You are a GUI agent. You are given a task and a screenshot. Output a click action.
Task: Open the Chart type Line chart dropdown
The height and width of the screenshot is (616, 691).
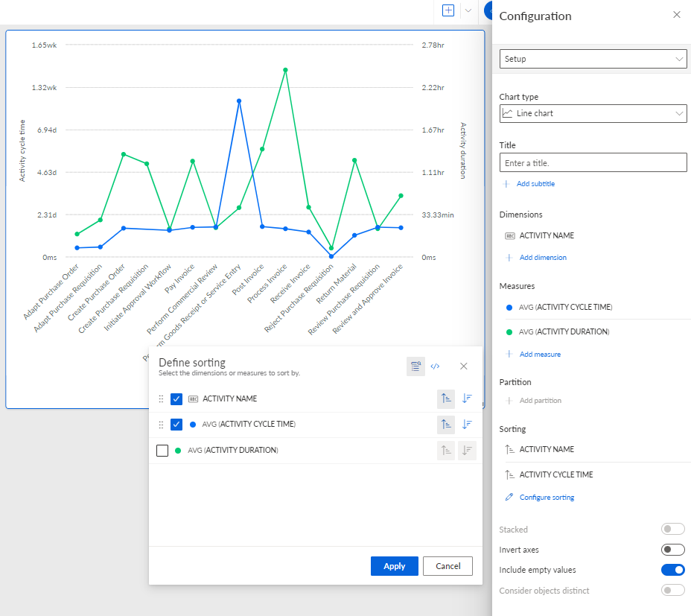pos(593,113)
